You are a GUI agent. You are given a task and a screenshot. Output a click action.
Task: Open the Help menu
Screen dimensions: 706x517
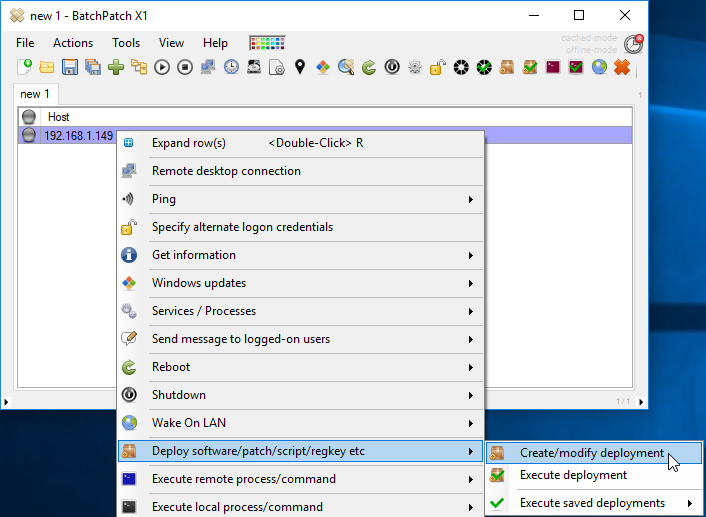(215, 43)
